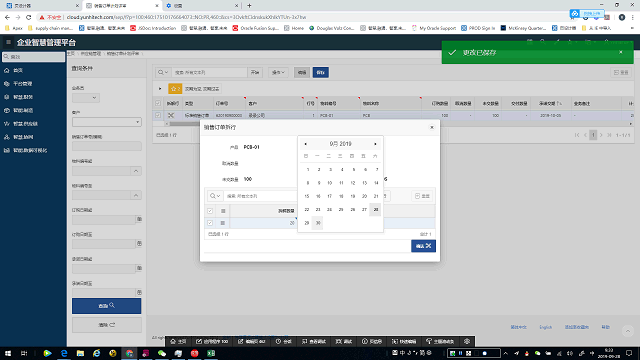This screenshot has height=360, width=640.
Task: Click split-line icon in PCB-01 row
Action: [171, 116]
